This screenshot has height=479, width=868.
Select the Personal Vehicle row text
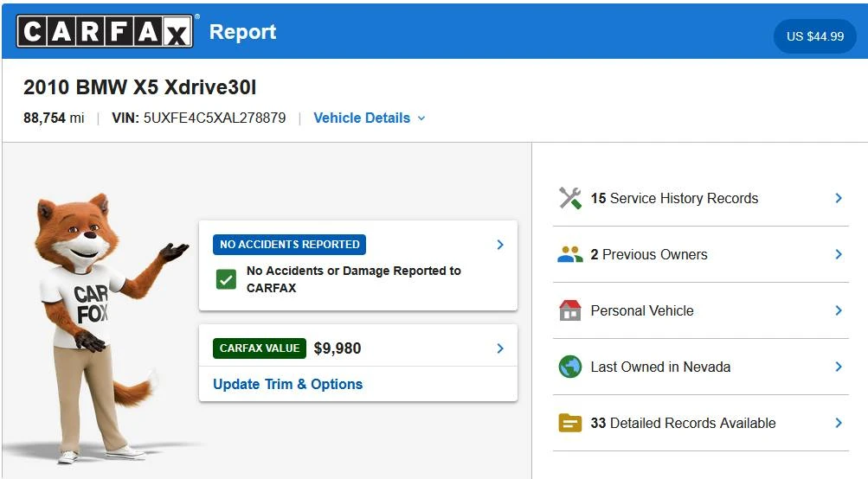tap(642, 310)
